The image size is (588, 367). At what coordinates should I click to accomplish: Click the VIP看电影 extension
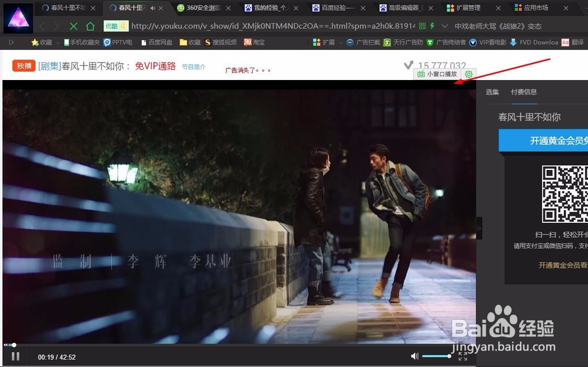click(x=487, y=42)
